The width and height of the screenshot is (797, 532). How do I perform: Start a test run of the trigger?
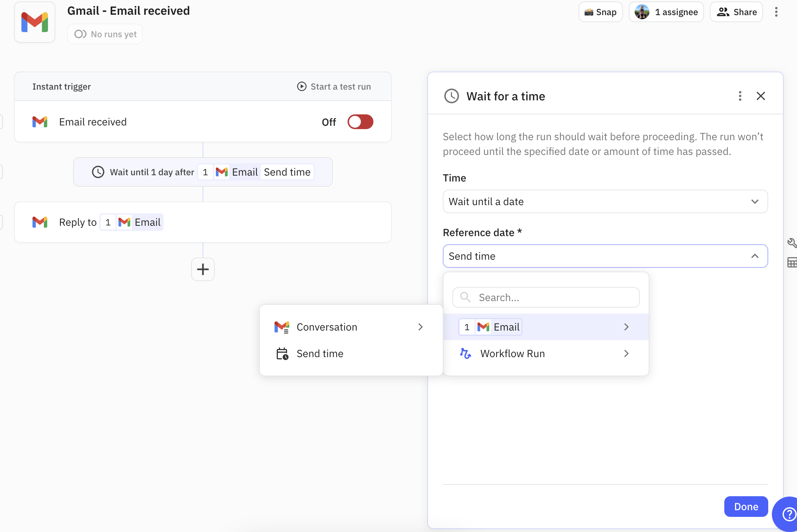coord(334,86)
